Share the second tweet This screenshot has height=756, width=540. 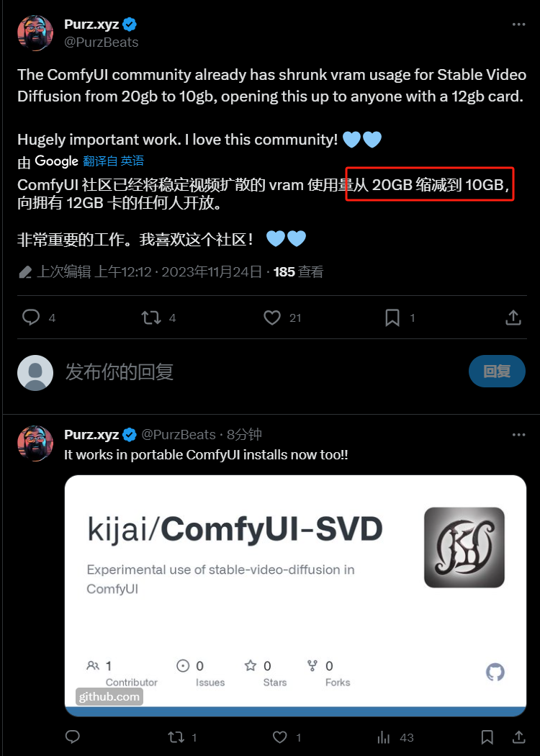click(x=519, y=737)
